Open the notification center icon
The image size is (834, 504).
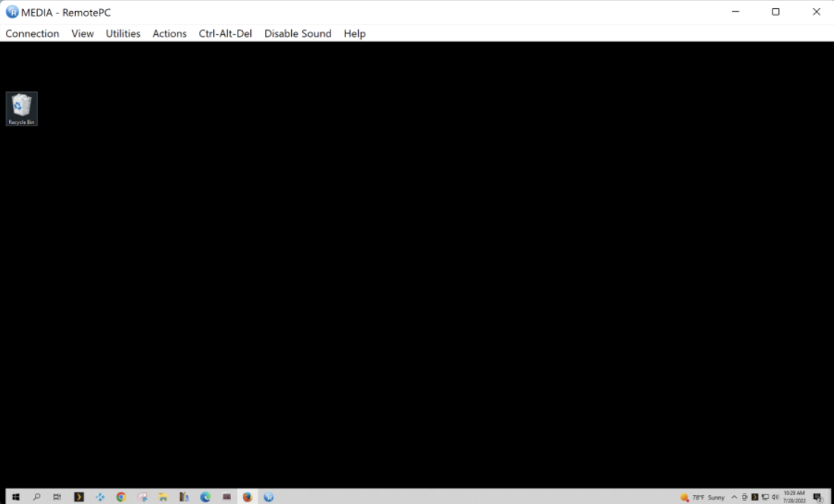click(818, 497)
